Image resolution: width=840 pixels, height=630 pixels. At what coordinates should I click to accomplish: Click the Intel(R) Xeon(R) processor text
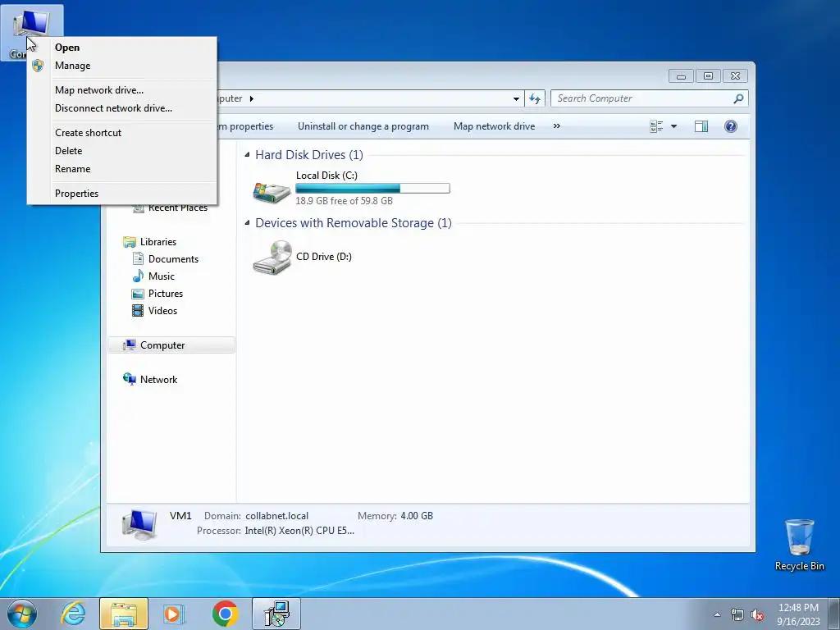(x=299, y=531)
